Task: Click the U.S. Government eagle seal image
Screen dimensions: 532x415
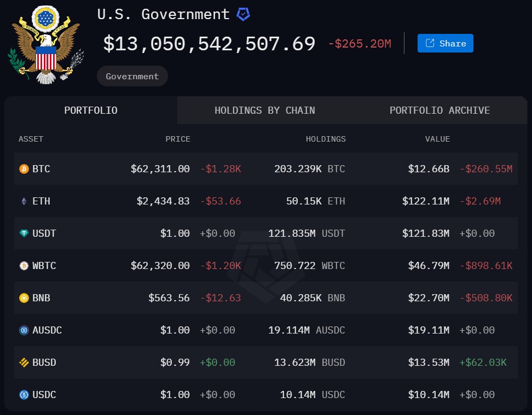Action: pyautogui.click(x=45, y=45)
